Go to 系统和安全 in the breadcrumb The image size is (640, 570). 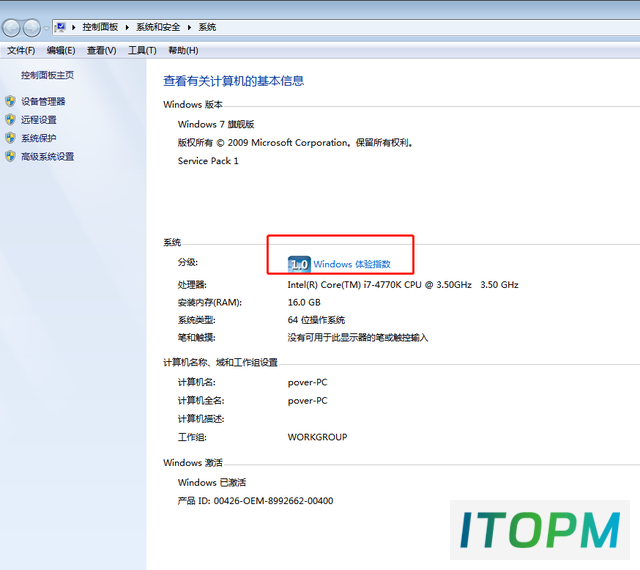coord(158,27)
